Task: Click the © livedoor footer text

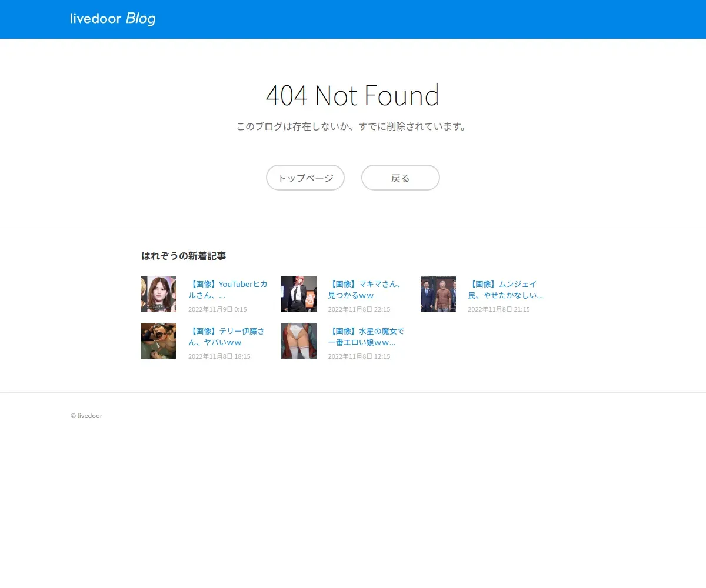Action: point(86,416)
